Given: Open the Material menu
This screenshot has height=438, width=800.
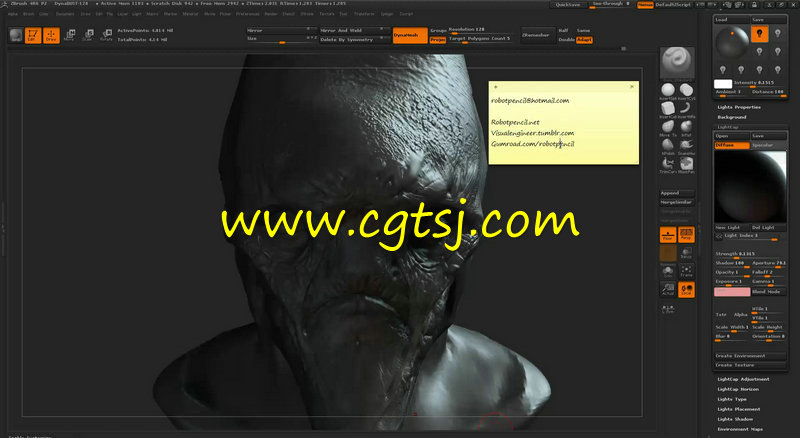Looking at the screenshot, I should click(190, 14).
